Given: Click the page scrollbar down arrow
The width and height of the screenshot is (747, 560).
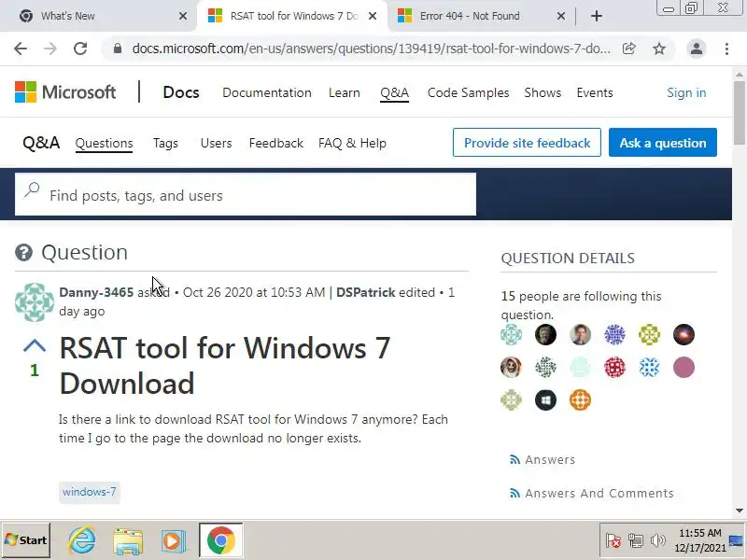Looking at the screenshot, I should pyautogui.click(x=739, y=511).
